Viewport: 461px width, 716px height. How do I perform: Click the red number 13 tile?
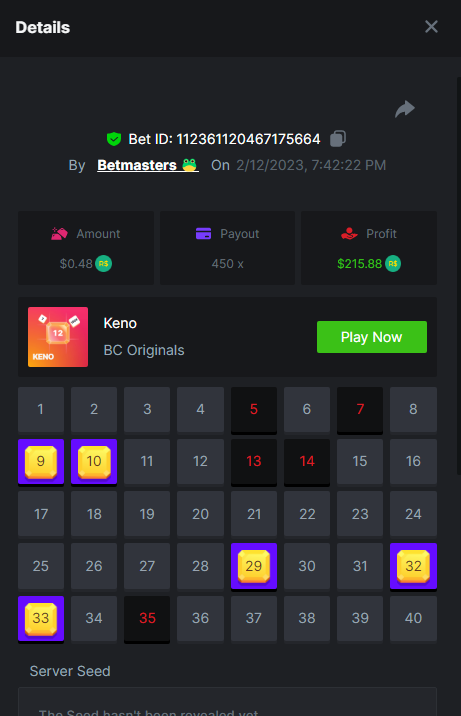pyautogui.click(x=254, y=462)
